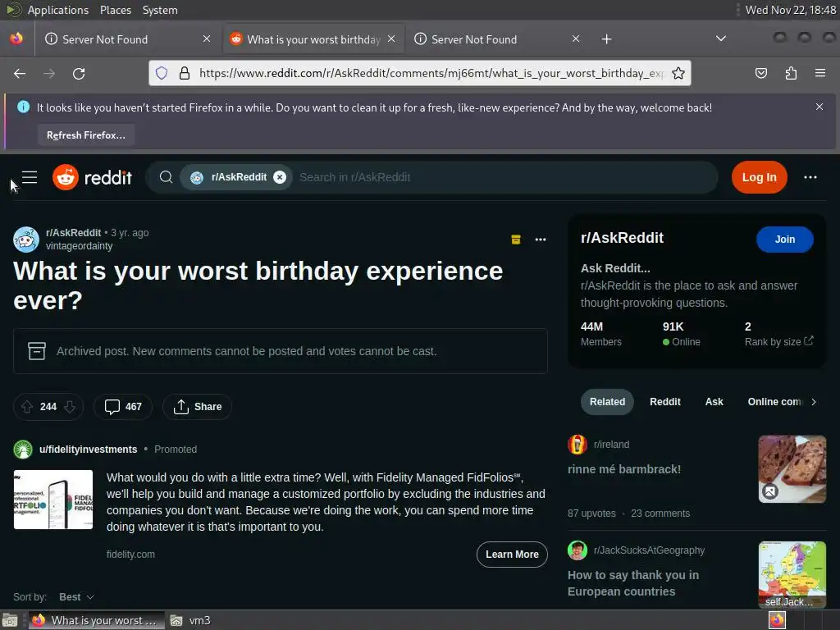This screenshot has height=630, width=840.
Task: Open How to say thank you post
Action: click(x=633, y=583)
